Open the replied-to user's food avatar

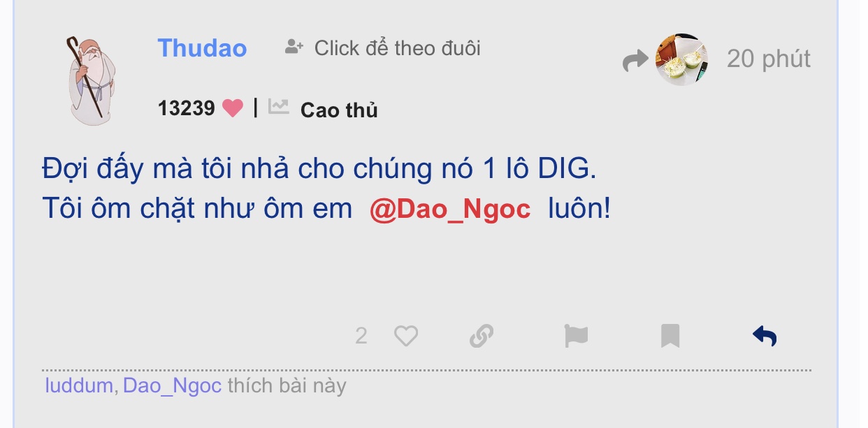point(682,59)
